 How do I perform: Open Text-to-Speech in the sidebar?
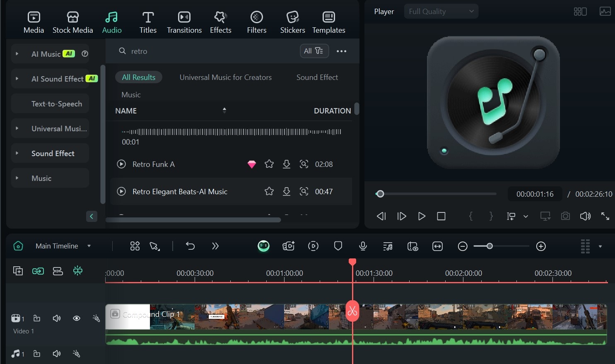57,104
